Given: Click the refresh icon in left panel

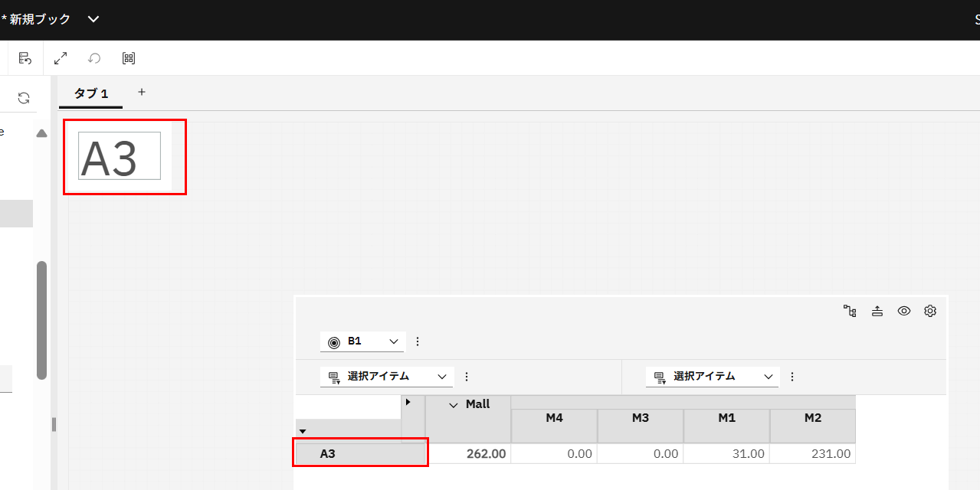Looking at the screenshot, I should [x=24, y=98].
